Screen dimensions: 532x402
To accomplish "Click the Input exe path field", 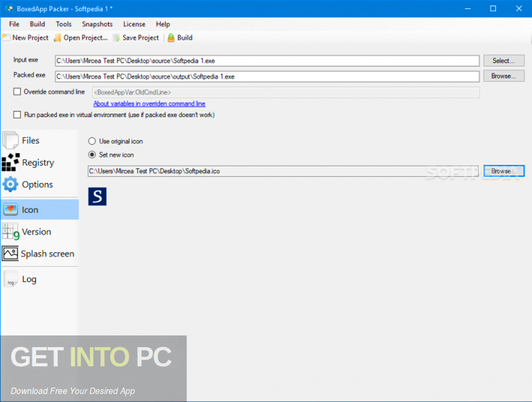I will point(267,61).
